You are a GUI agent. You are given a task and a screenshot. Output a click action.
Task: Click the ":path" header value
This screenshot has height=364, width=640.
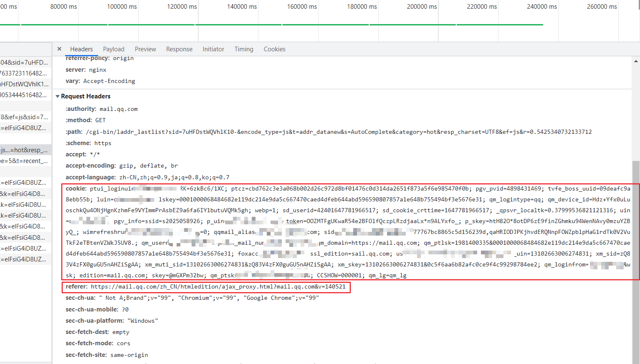(x=339, y=132)
